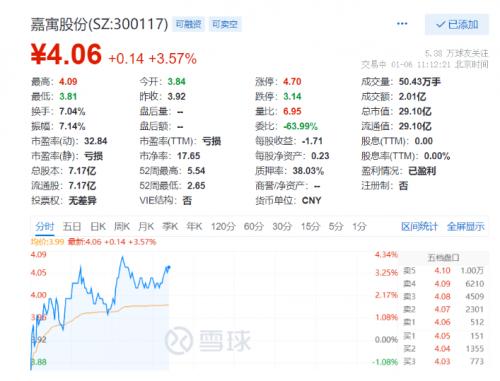The image size is (500, 381).
Task: Show the 1分 interval chart
Action: [x=360, y=227]
